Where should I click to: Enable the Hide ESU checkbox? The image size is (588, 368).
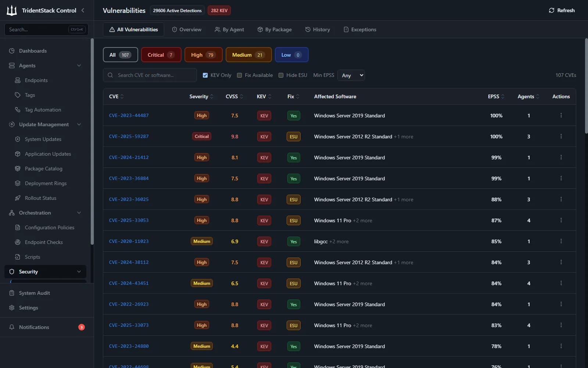(281, 75)
